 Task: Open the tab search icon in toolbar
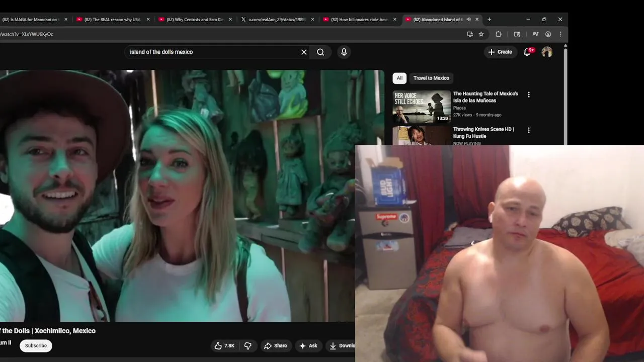click(x=517, y=34)
